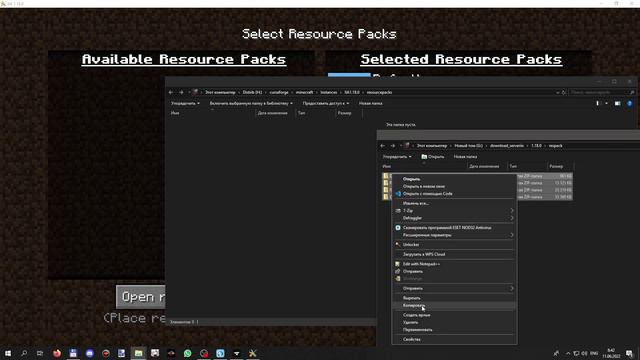The image size is (640, 360).
Task: Open Предоставить доступ к dropdown
Action: click(326, 104)
